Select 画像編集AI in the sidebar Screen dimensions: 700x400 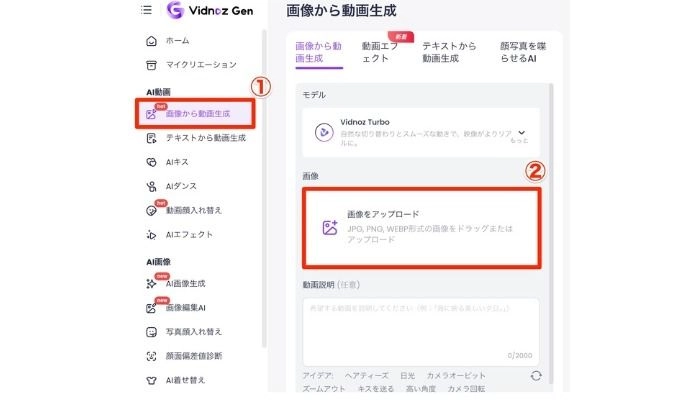pos(186,308)
